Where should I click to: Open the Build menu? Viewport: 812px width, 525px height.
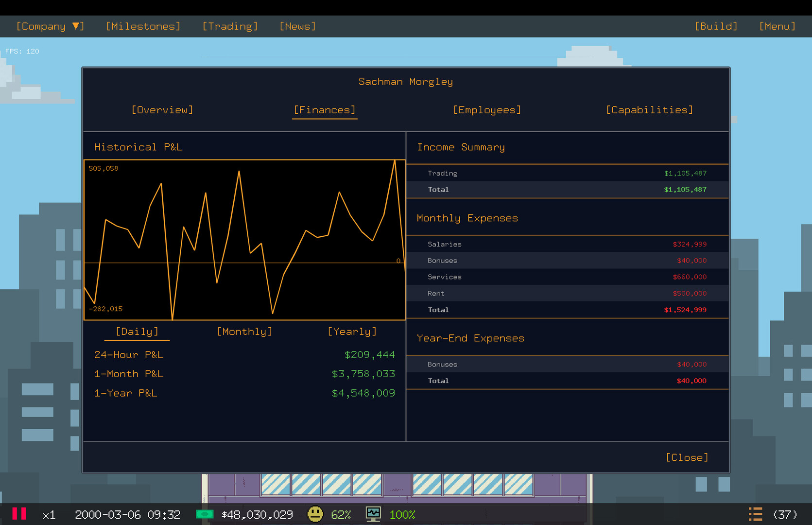click(x=716, y=26)
